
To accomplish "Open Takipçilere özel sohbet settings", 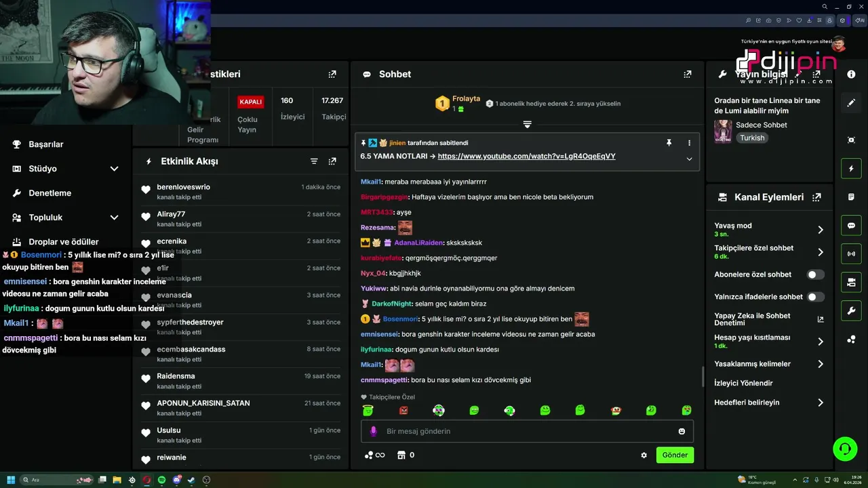I will point(769,252).
